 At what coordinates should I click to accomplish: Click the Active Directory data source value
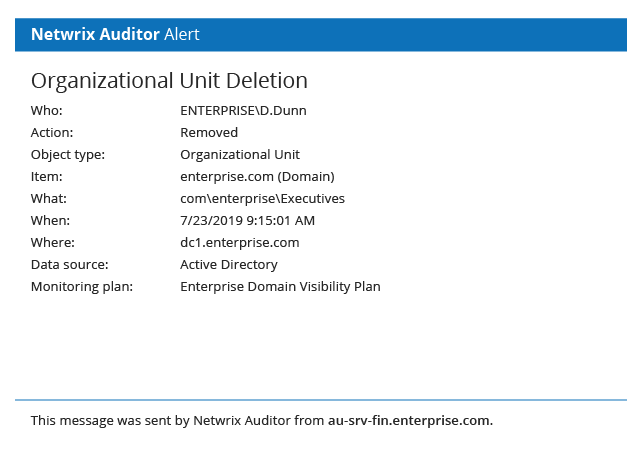[229, 264]
